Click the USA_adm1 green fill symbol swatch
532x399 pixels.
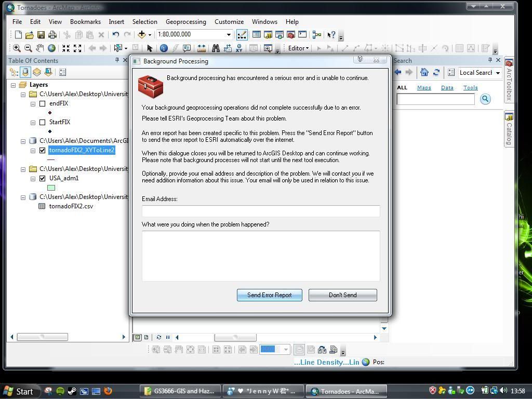coord(51,188)
